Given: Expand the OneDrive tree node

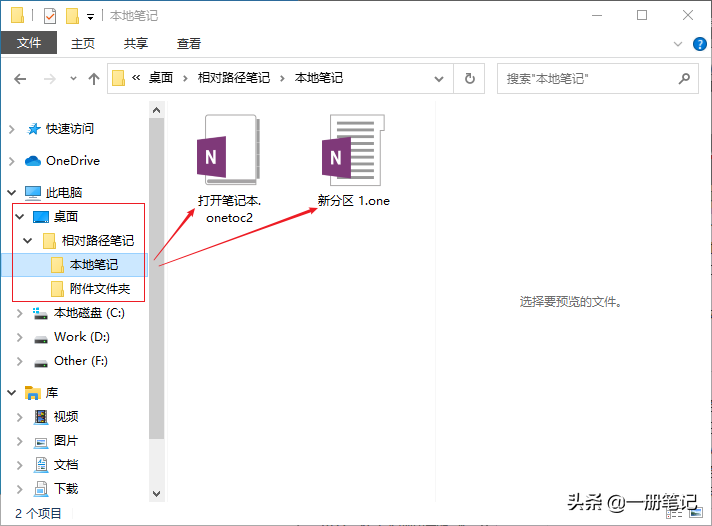Looking at the screenshot, I should pos(12,161).
